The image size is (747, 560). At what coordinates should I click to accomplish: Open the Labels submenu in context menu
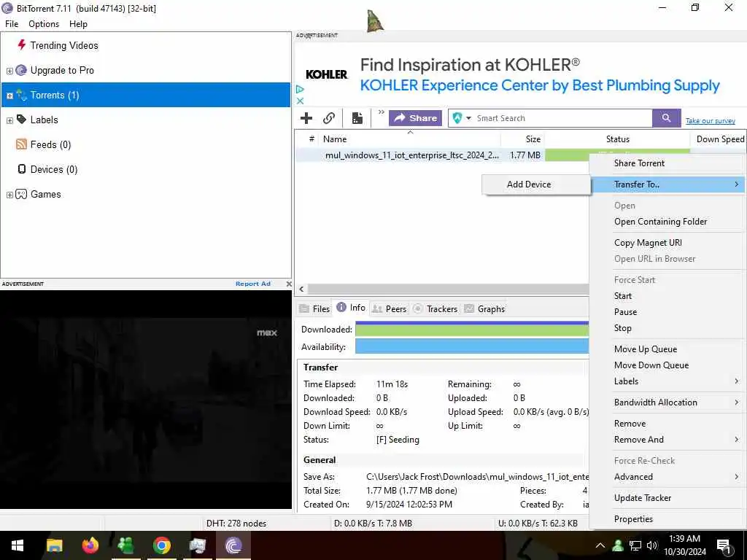click(x=667, y=381)
